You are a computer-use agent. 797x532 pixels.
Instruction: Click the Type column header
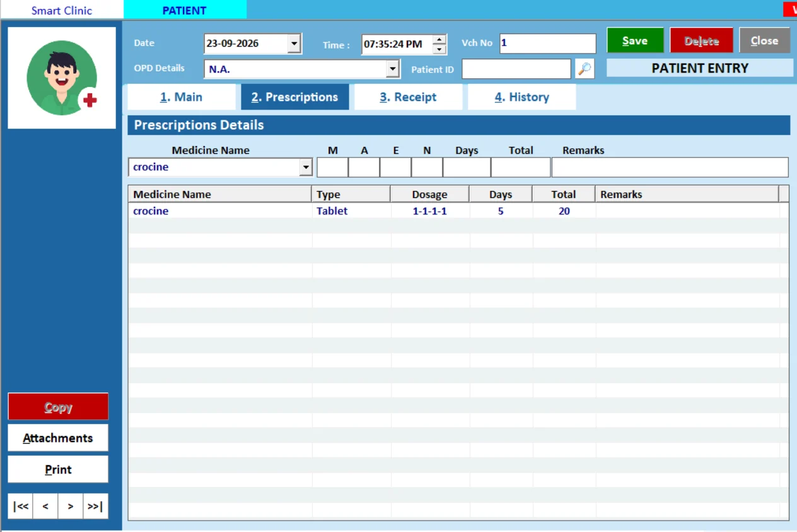click(x=351, y=194)
